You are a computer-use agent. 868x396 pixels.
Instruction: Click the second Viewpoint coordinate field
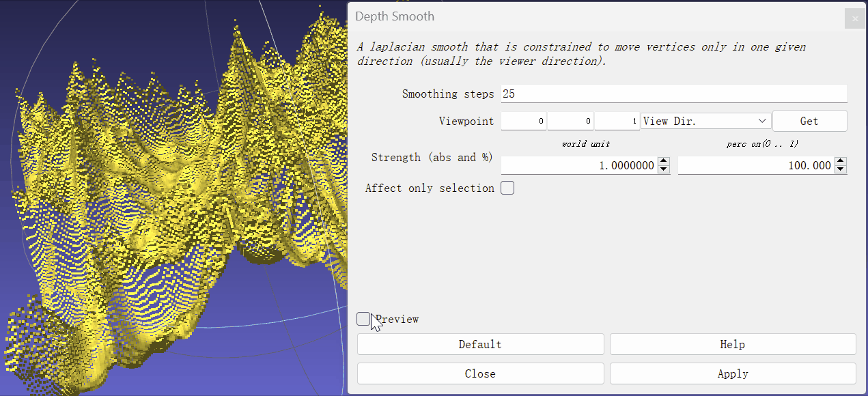[x=570, y=121]
